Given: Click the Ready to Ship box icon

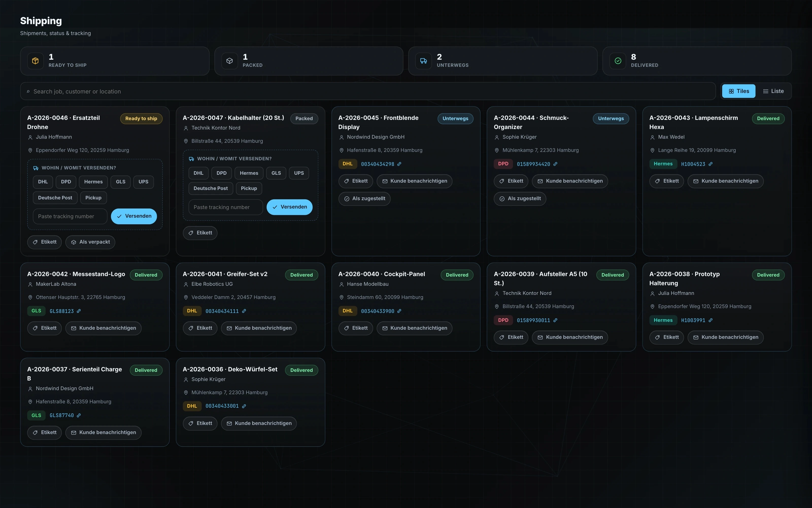Looking at the screenshot, I should (x=35, y=61).
